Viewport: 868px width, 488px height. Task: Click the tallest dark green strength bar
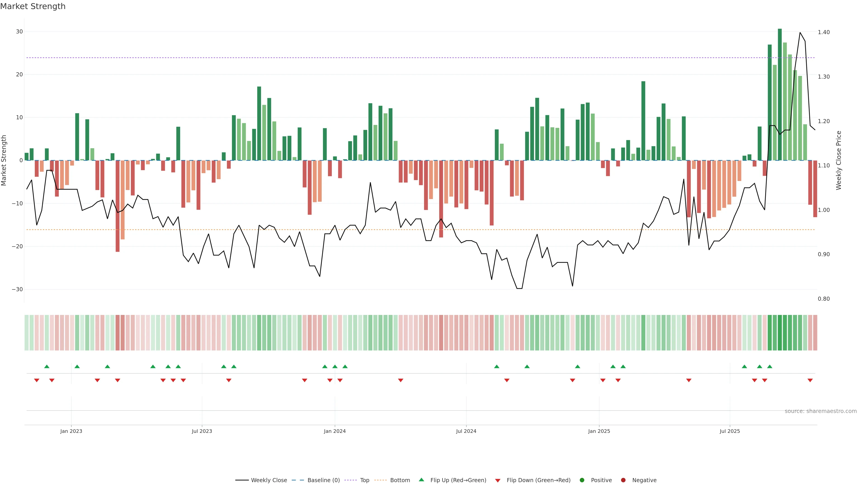point(780,94)
